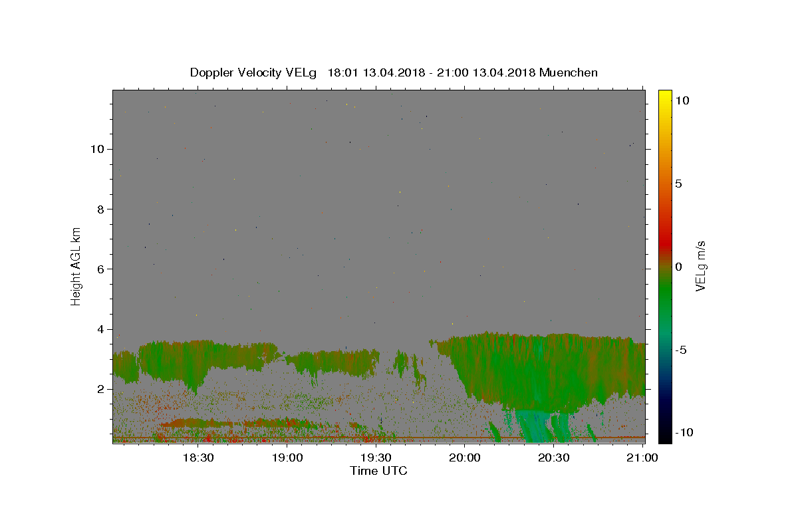
Task: Click the height tick label 4
Action: [x=102, y=329]
